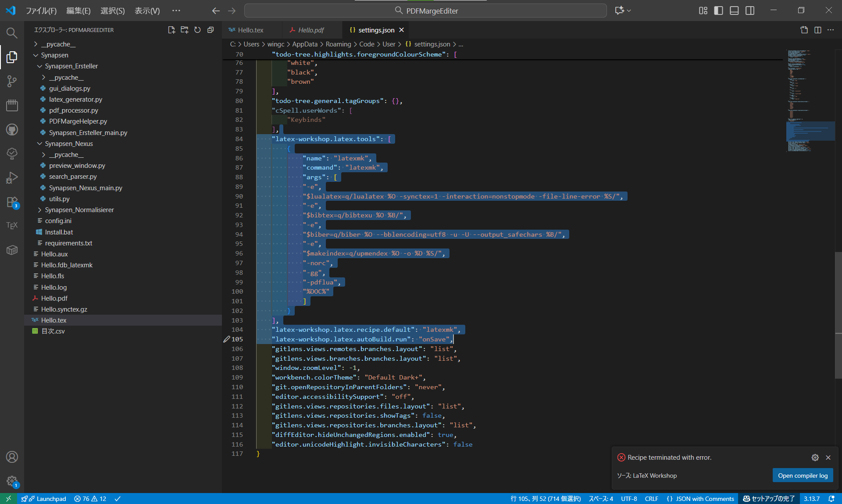Collapse the Synapsen_Nexus folder
Screen dimensions: 842x504
click(x=68, y=144)
